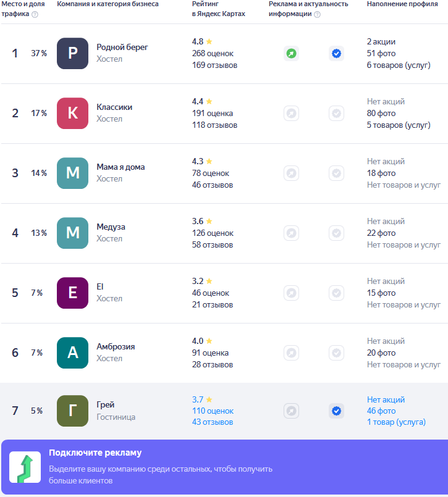Open the 110 оценок link for Грей
Image resolution: width=448 pixels, height=497 pixels.
pyautogui.click(x=213, y=411)
